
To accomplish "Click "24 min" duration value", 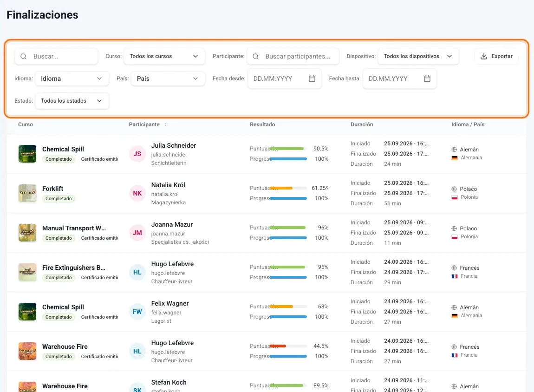I will (393, 164).
